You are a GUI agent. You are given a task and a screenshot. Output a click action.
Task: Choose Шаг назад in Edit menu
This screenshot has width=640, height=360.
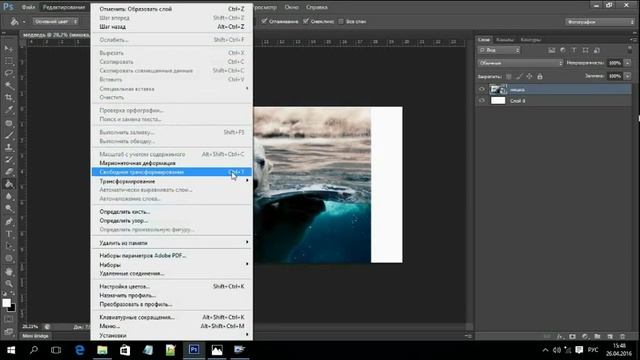click(171, 27)
